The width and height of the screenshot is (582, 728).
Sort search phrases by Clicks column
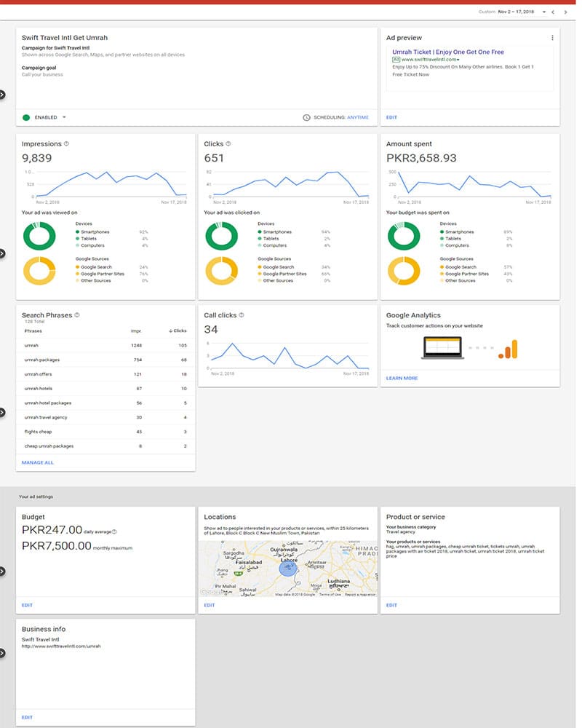[x=178, y=331]
